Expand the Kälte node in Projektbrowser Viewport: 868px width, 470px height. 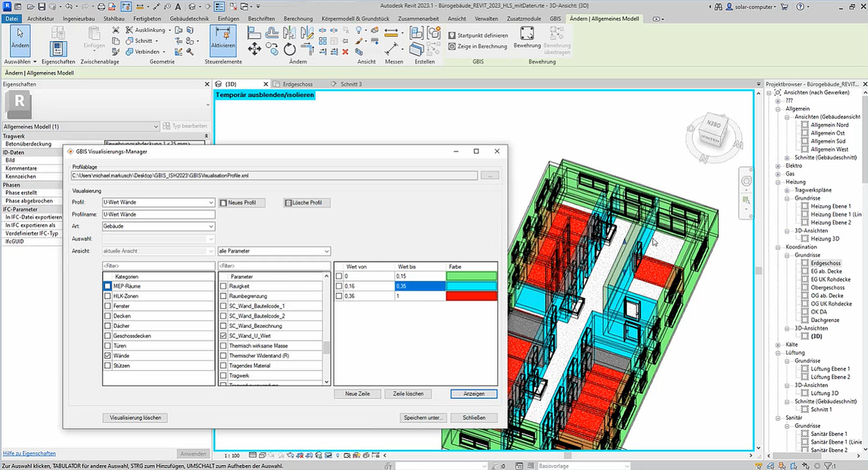779,344
